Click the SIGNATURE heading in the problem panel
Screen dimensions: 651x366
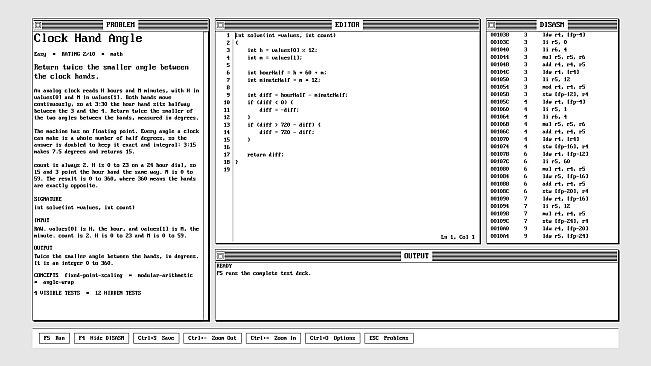pos(48,199)
